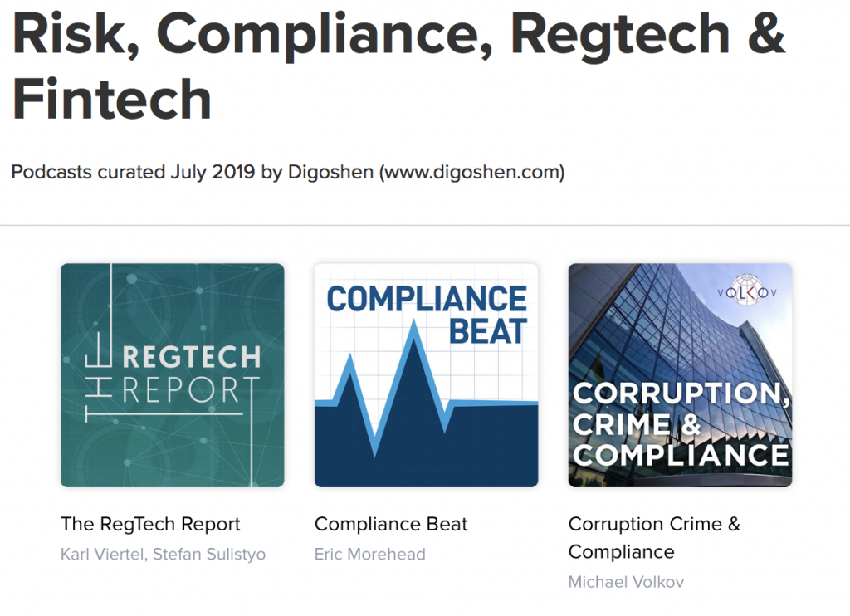The height and width of the screenshot is (616, 850).
Task: Click 'CORRUPTION, CRIME & COMPLIANCE' lettering on cover
Action: tap(681, 424)
